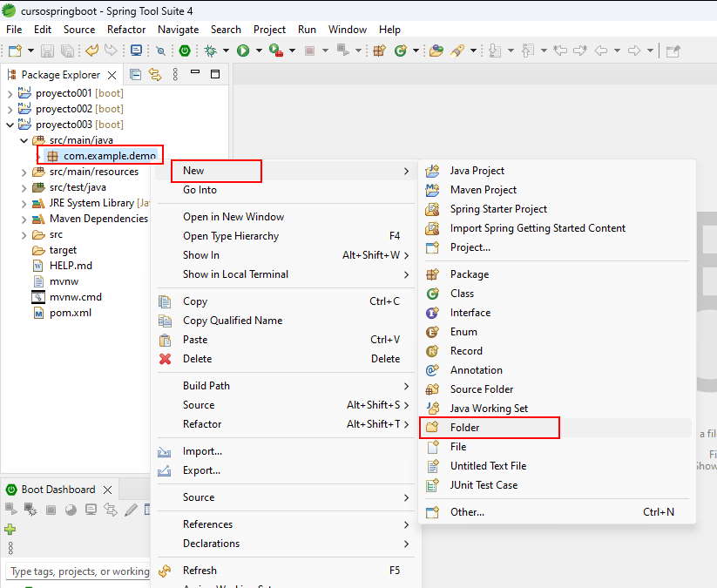Click the Debug bug icon

(x=210, y=51)
